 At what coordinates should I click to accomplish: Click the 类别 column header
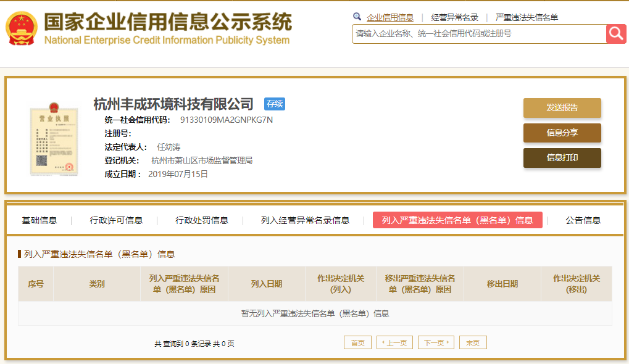(x=97, y=284)
